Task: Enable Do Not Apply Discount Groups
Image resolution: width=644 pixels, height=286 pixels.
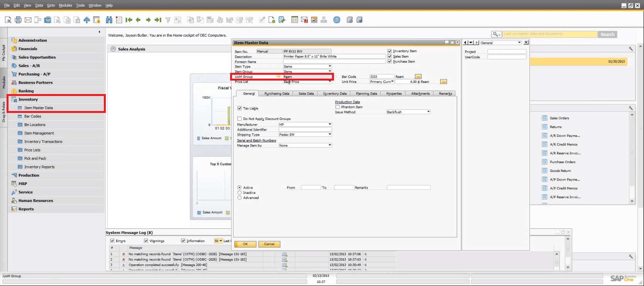Action: click(239, 119)
